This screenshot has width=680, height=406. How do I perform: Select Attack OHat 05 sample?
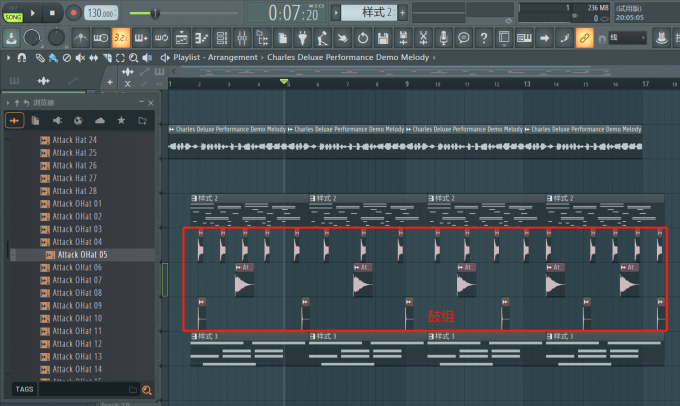pyautogui.click(x=82, y=255)
